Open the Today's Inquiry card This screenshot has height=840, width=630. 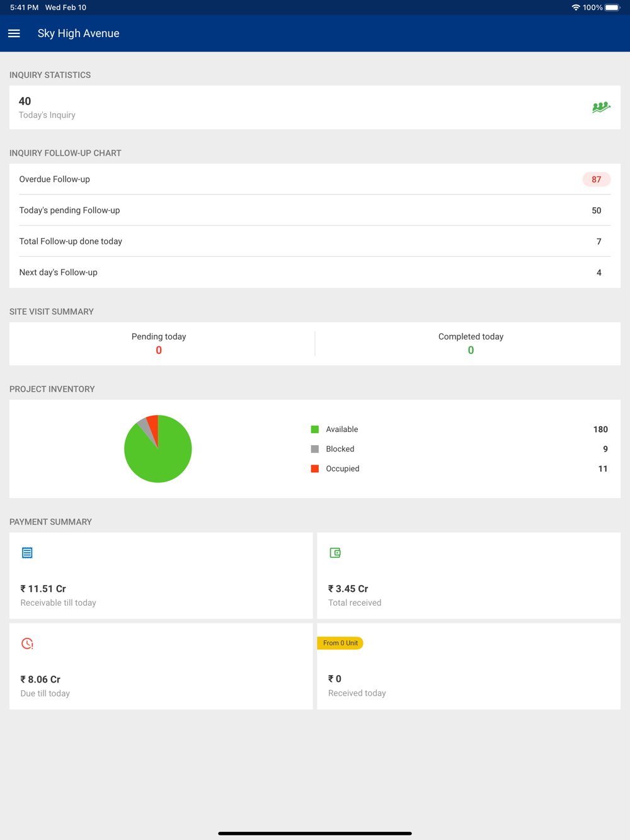coord(315,108)
